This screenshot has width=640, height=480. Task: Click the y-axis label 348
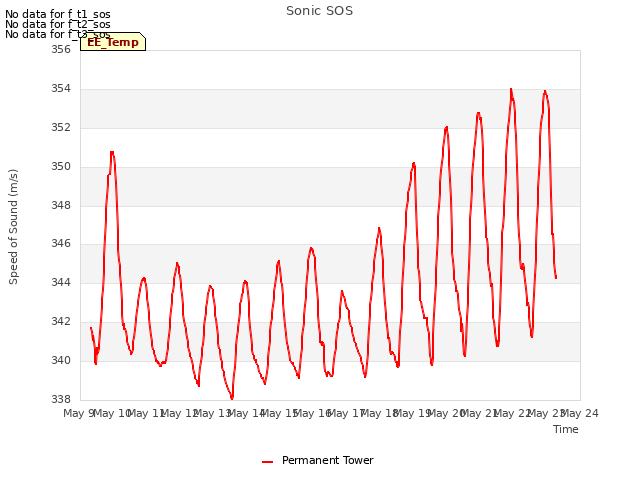coord(61,205)
